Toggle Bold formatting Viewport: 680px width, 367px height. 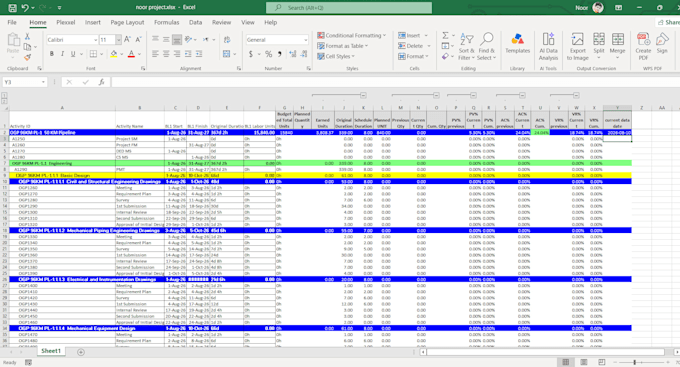(52, 54)
